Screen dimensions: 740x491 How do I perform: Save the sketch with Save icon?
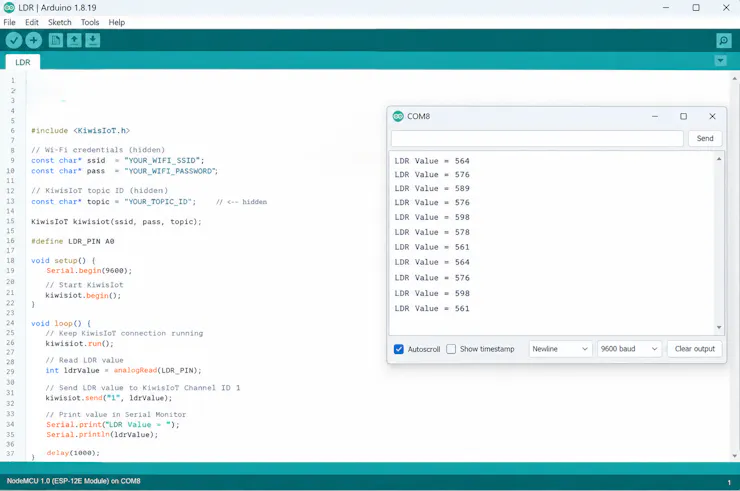click(x=92, y=41)
